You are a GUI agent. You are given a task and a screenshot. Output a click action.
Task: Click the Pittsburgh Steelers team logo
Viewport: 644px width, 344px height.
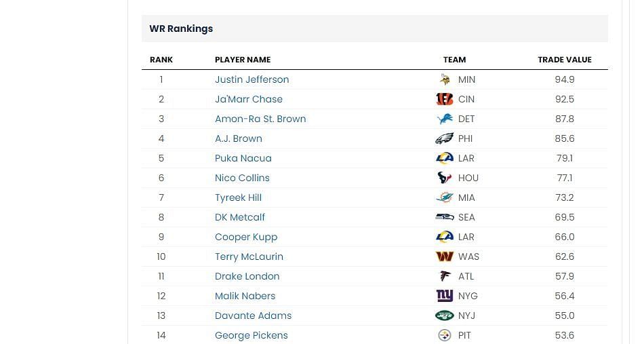click(x=445, y=335)
